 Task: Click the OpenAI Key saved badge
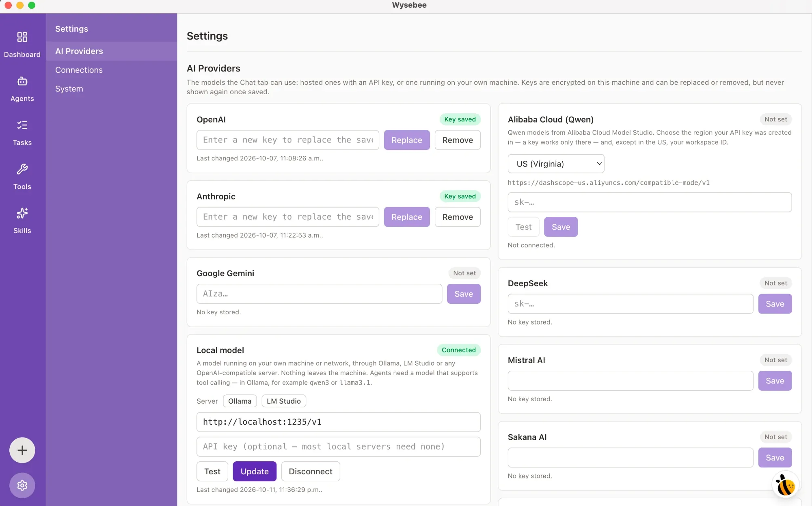460,119
